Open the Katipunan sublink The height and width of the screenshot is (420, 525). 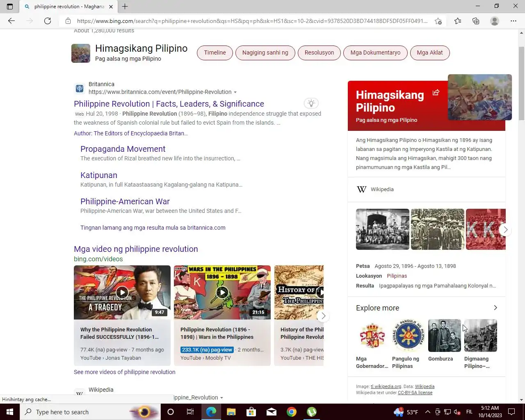coord(99,175)
